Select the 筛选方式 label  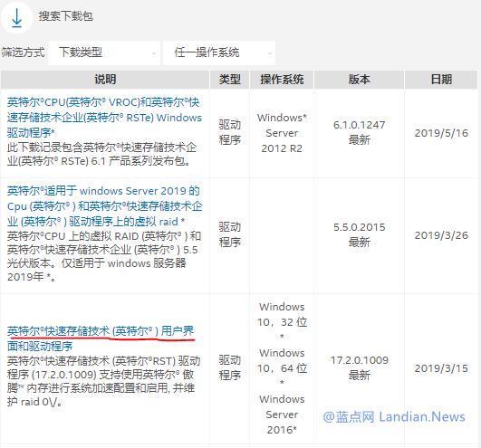tap(23, 52)
